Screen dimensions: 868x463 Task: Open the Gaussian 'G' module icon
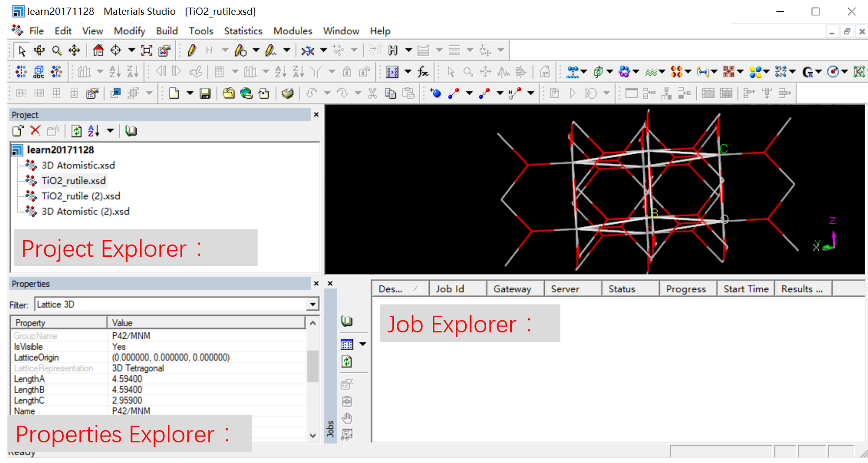click(808, 72)
